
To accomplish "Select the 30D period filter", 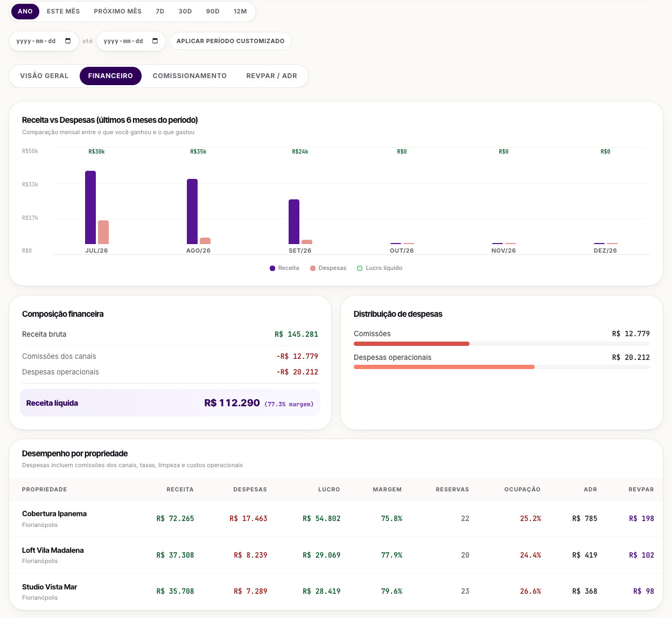I will click(185, 11).
